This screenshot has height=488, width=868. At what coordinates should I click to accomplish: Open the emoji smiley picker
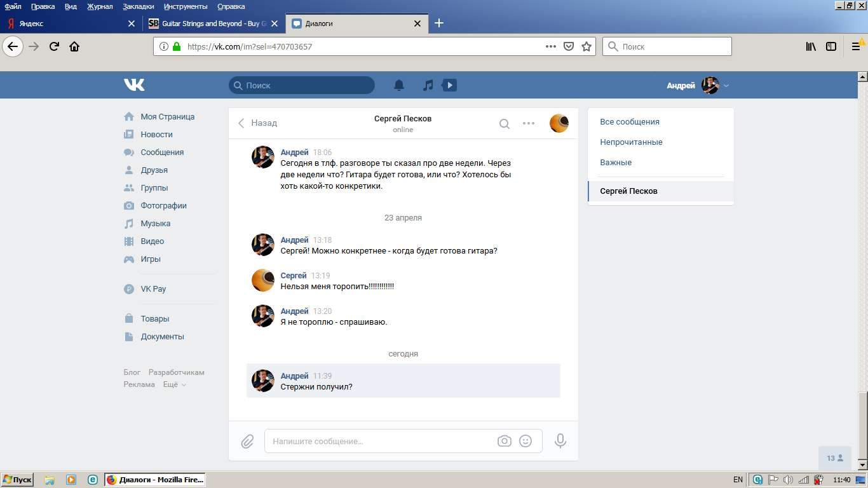point(526,441)
